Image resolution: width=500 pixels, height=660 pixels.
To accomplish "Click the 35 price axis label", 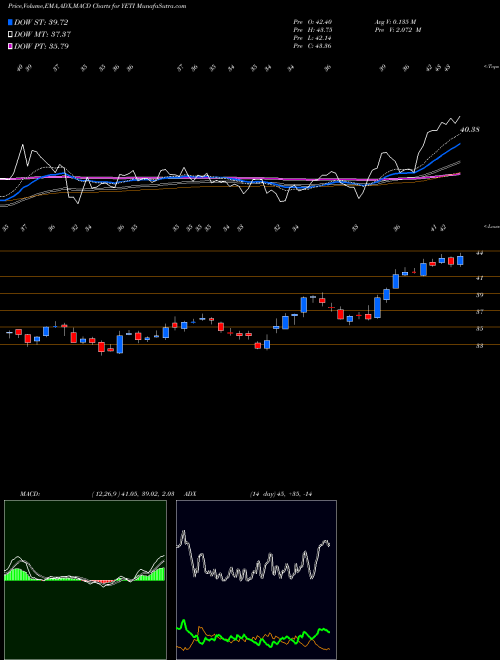I will pyautogui.click(x=479, y=329).
